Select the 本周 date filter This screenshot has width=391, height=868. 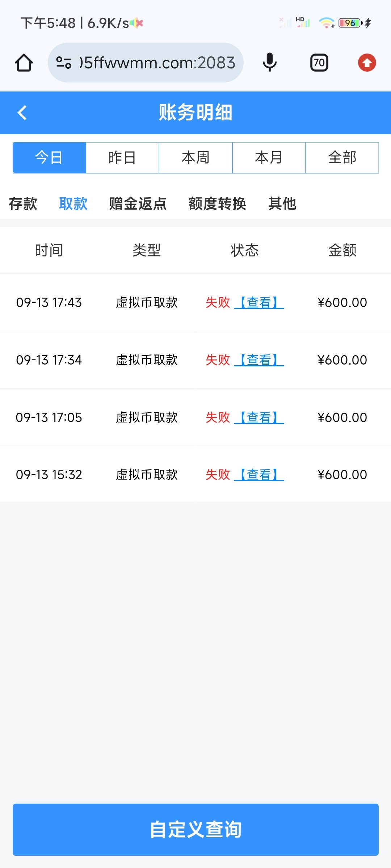[195, 158]
